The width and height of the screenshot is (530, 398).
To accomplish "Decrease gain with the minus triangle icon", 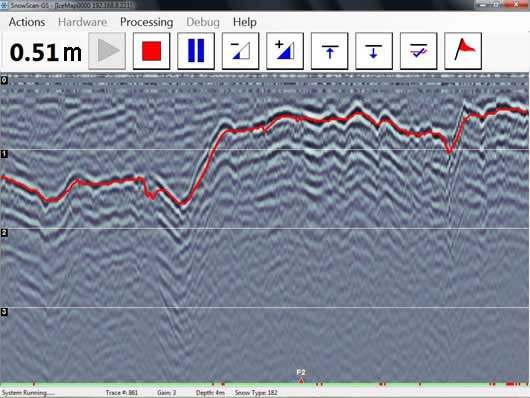I will 240,51.
